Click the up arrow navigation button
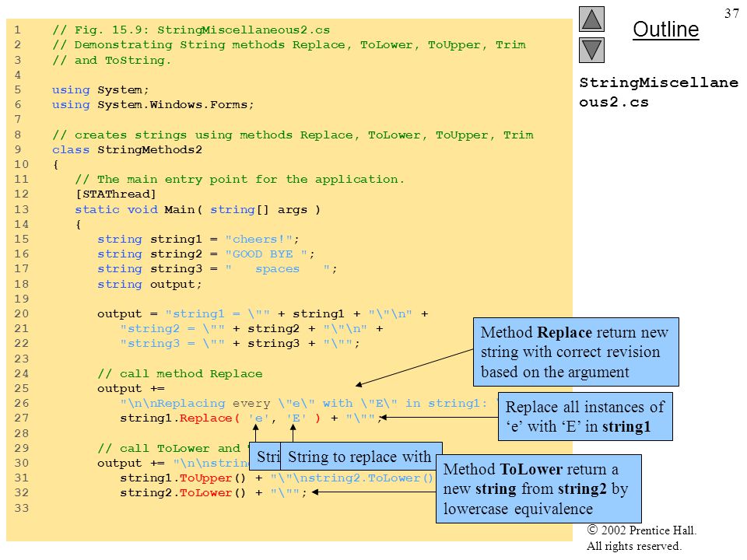Image resolution: width=747 pixels, height=560 pixels. pos(591,19)
